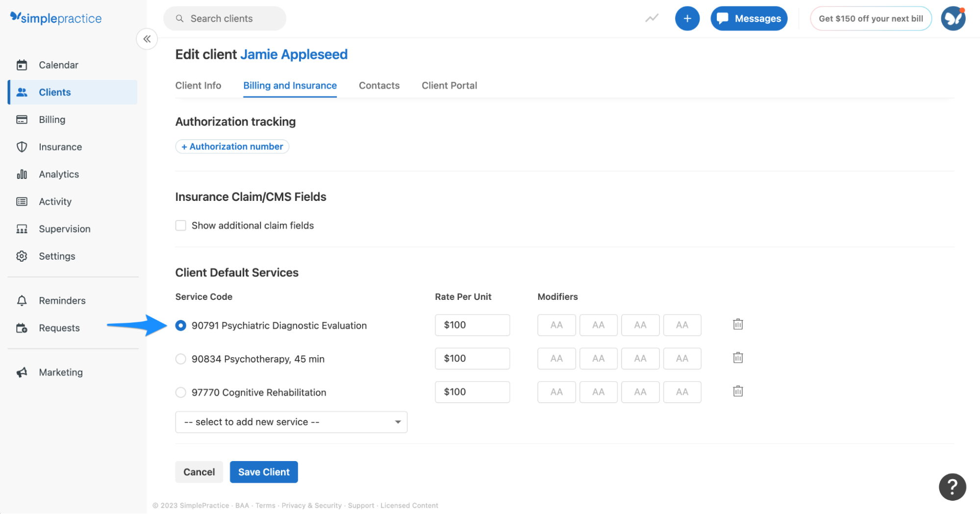
Task: Click the Analytics bar chart icon
Action: coord(22,174)
